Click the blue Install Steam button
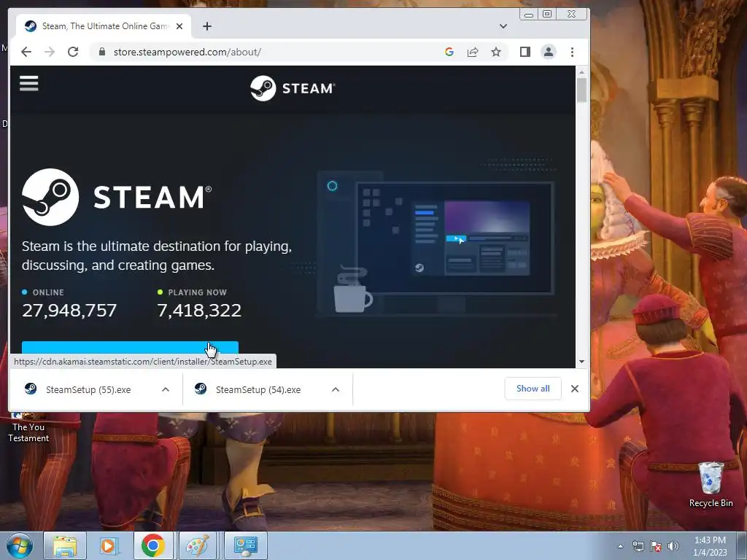The height and width of the screenshot is (560, 747). tap(130, 347)
